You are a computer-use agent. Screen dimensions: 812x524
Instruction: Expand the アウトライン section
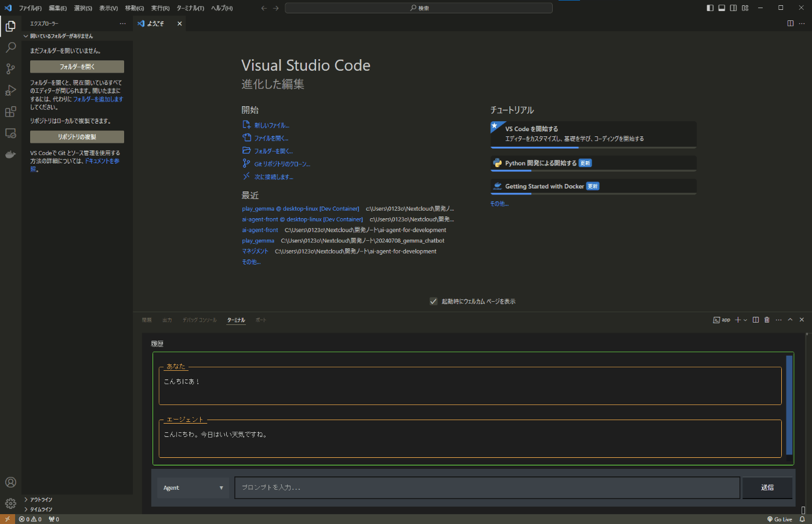point(41,500)
